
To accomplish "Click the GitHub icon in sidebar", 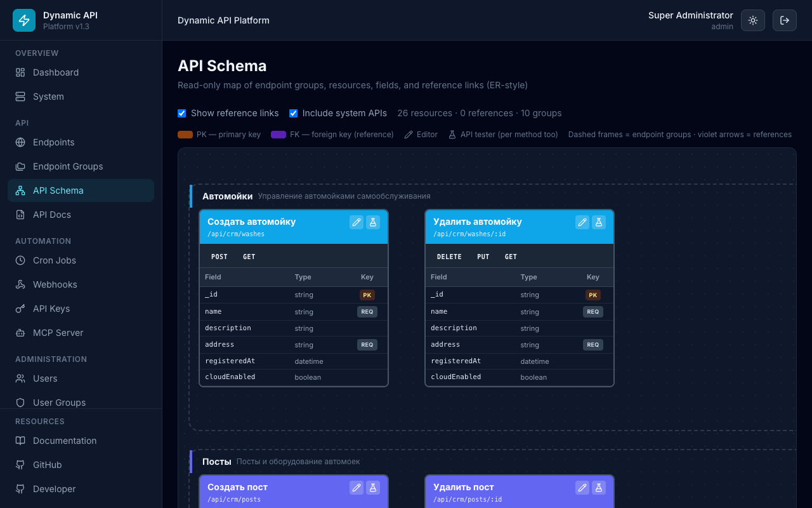I will click(x=20, y=465).
